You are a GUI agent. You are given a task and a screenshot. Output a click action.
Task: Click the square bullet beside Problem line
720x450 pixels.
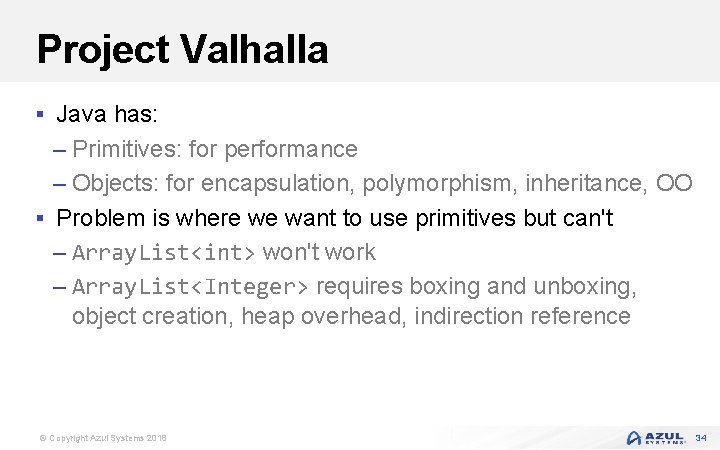[x=40, y=218]
